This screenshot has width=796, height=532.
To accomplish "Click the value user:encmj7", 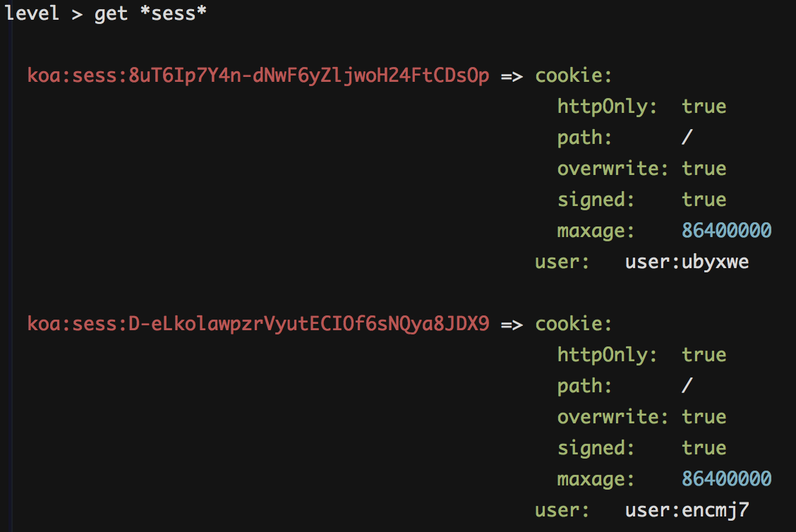I will [687, 510].
